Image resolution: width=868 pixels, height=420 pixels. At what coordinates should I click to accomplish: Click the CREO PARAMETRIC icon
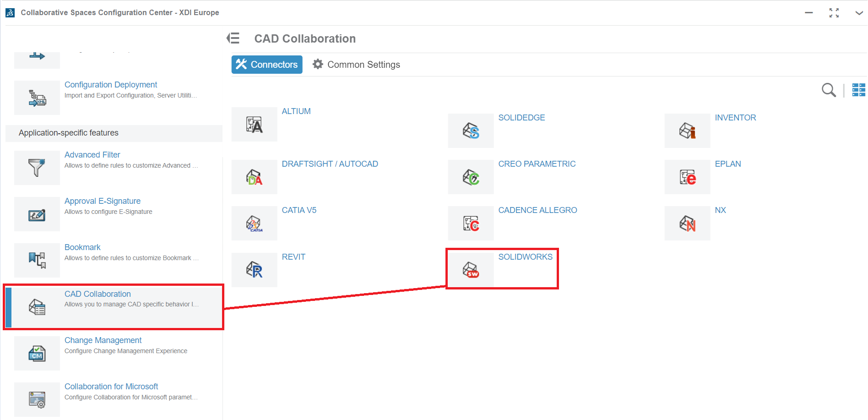click(471, 177)
